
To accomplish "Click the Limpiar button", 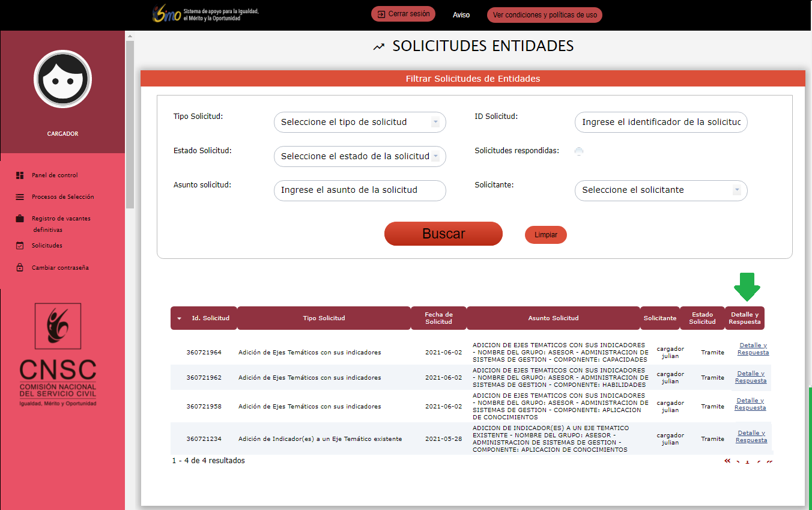I will pos(545,235).
